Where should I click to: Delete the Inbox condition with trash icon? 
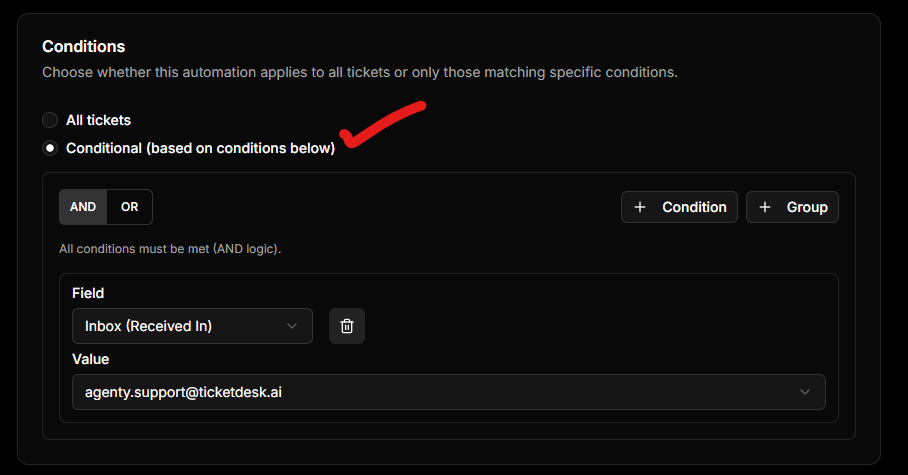[347, 326]
